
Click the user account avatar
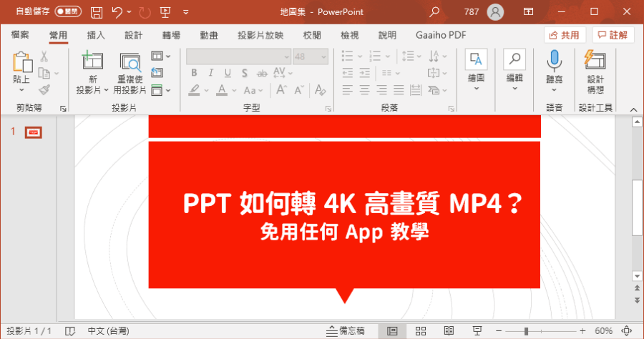(x=495, y=12)
